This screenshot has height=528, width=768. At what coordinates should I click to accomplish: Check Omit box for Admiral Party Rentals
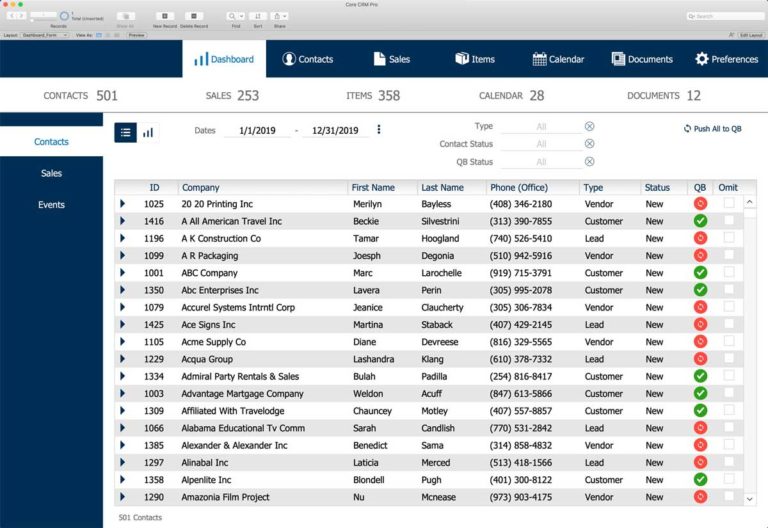coord(729,376)
